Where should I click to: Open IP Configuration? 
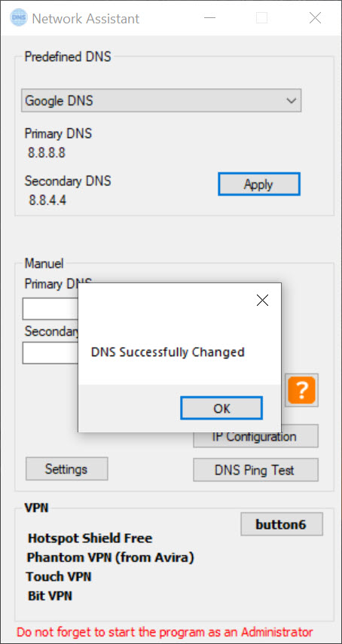[255, 436]
